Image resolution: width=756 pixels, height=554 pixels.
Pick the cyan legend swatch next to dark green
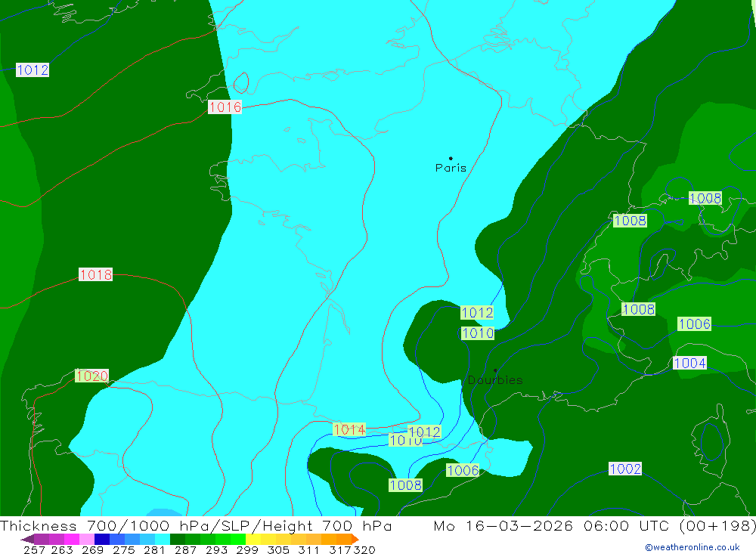click(163, 539)
